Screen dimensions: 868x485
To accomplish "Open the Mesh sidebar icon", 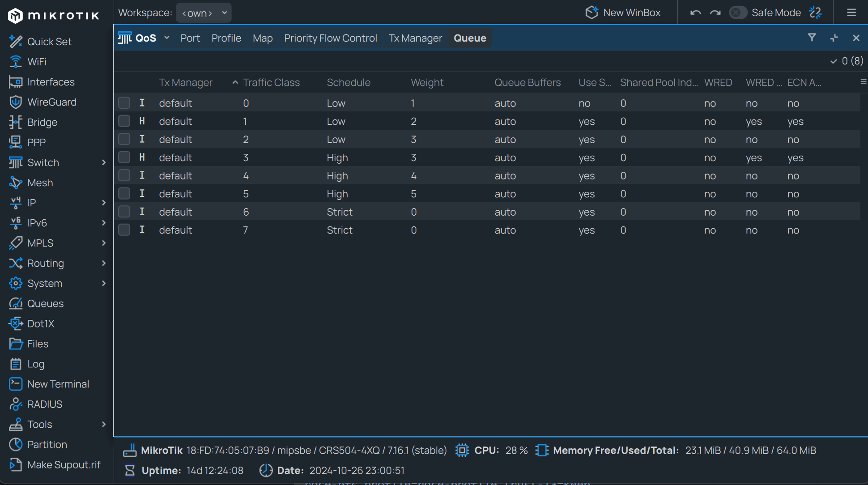I will 16,183.
